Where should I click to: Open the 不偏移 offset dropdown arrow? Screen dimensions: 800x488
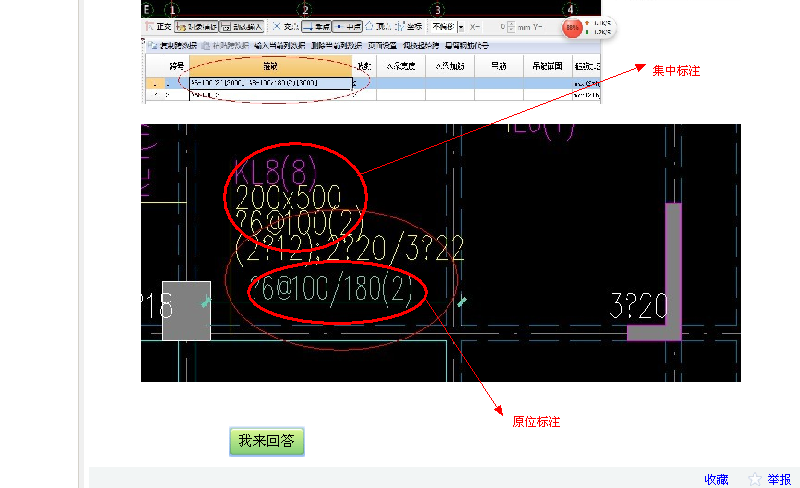point(461,27)
